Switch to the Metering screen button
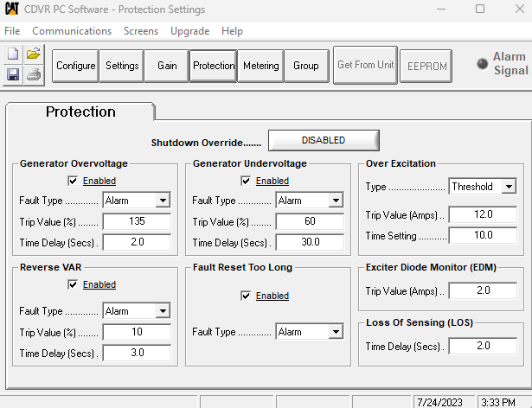The image size is (532, 408). click(x=260, y=66)
